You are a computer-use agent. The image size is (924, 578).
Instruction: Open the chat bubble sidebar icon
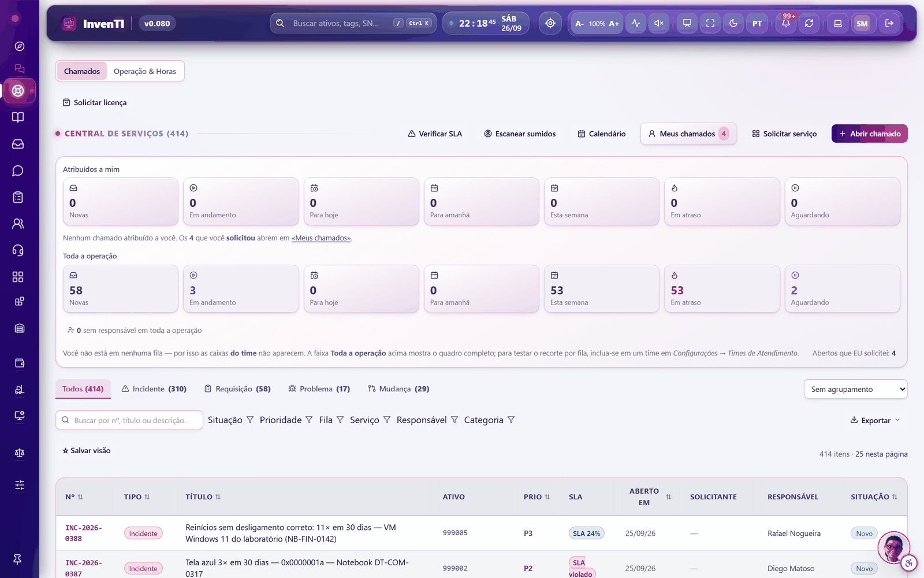click(x=18, y=171)
